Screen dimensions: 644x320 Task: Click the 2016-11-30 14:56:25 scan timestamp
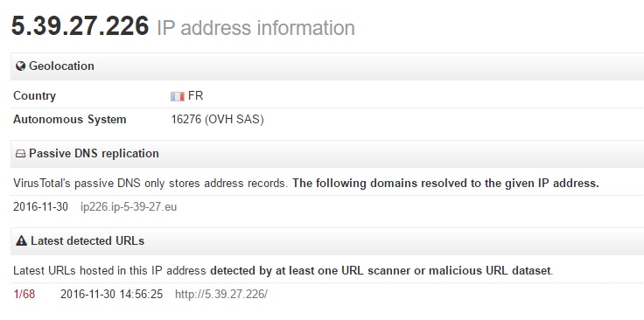click(111, 294)
